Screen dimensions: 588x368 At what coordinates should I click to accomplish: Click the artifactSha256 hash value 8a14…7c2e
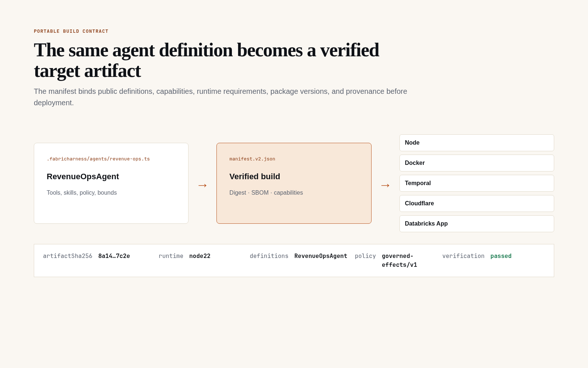click(x=114, y=256)
